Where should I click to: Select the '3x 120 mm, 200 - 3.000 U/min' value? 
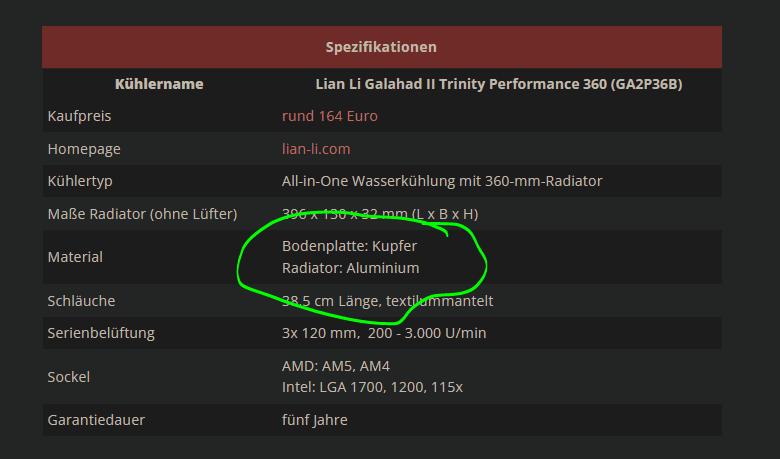(384, 333)
